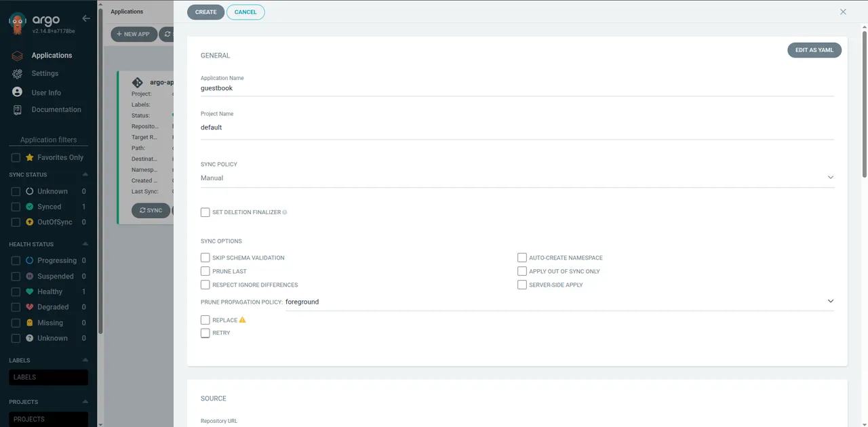This screenshot has height=427, width=868.
Task: Open User Info via the person icon
Action: pyautogui.click(x=18, y=92)
